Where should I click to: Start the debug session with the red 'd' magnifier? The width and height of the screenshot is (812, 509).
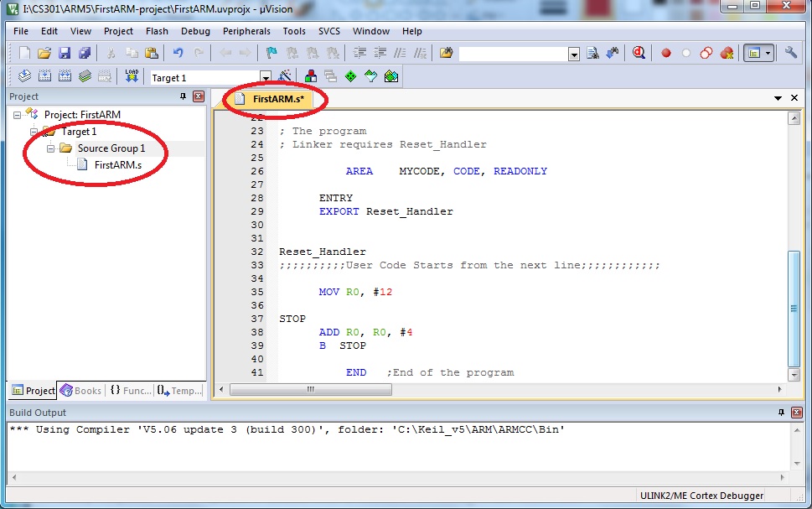tap(639, 53)
